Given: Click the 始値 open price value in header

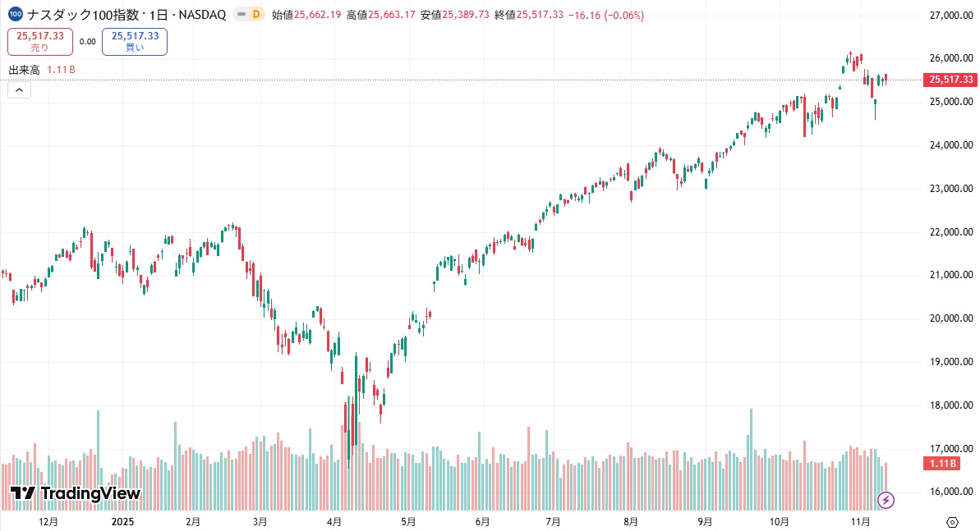Looking at the screenshot, I should tap(318, 15).
